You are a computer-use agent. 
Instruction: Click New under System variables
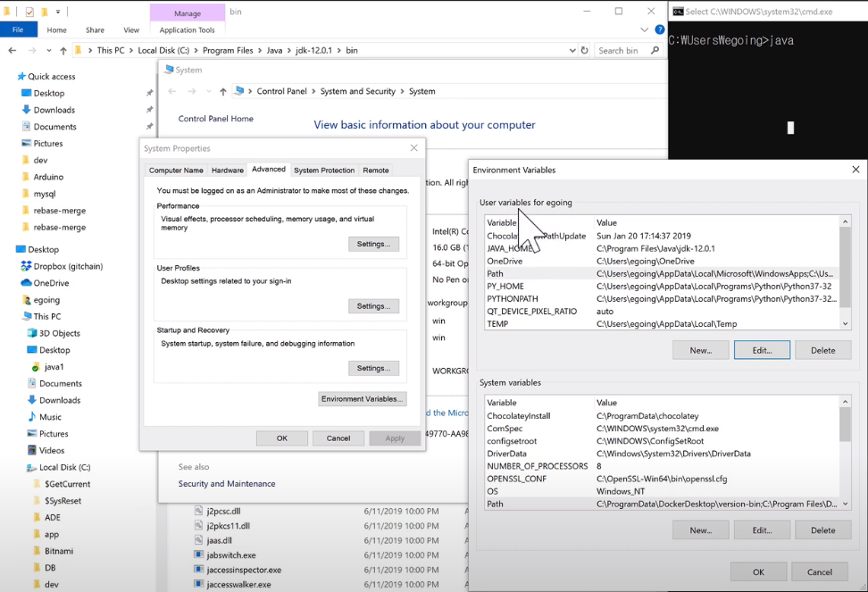tap(701, 530)
